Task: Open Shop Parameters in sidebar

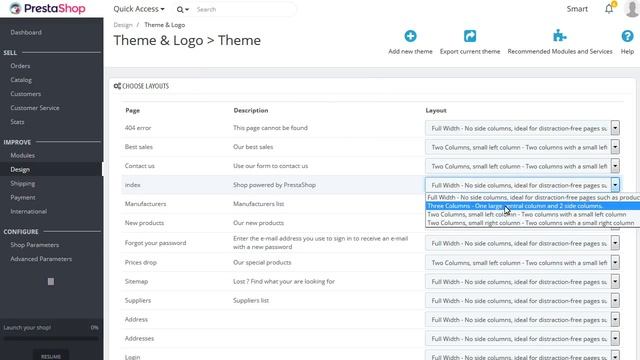Action: tap(35, 245)
